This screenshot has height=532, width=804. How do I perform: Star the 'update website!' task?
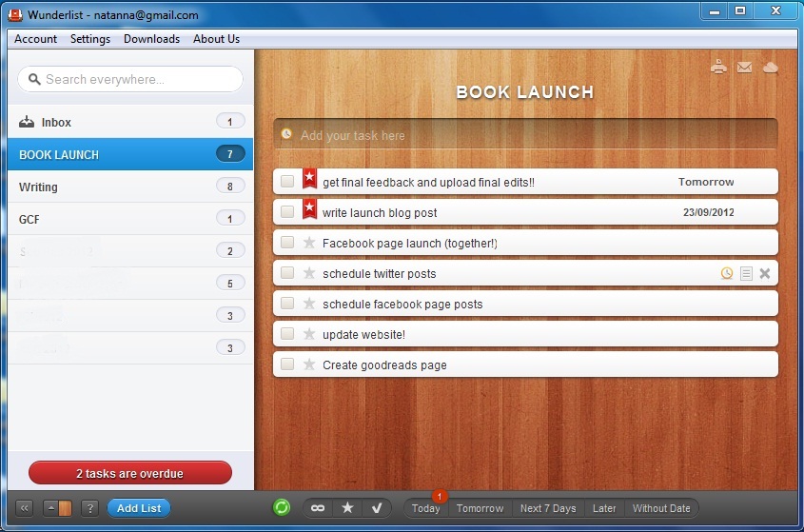tap(308, 334)
